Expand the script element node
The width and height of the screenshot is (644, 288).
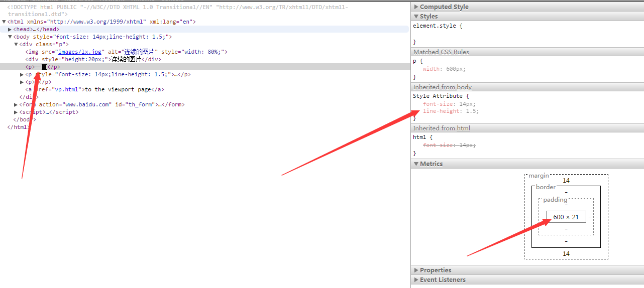coord(16,112)
